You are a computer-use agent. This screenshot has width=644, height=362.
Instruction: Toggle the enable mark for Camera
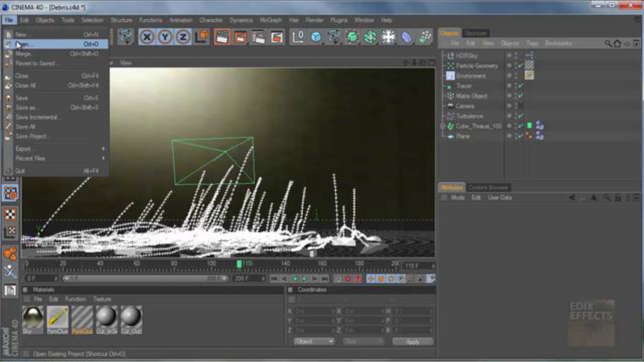(520, 106)
